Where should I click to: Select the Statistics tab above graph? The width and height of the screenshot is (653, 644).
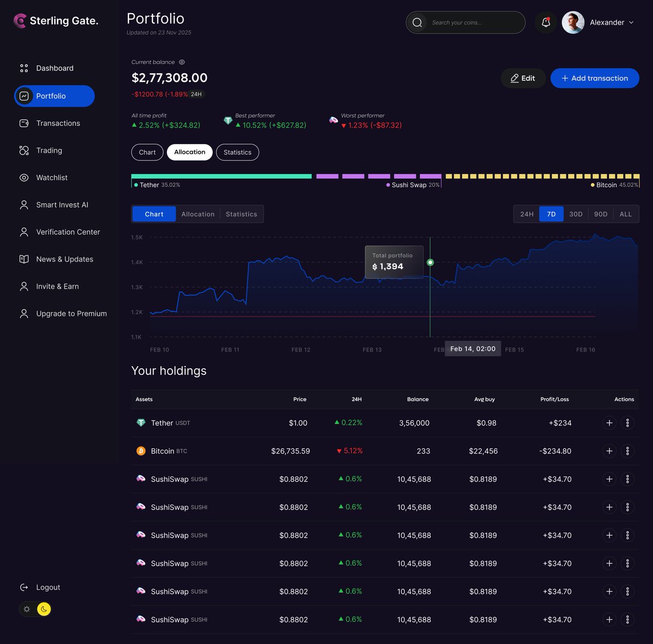coord(242,214)
